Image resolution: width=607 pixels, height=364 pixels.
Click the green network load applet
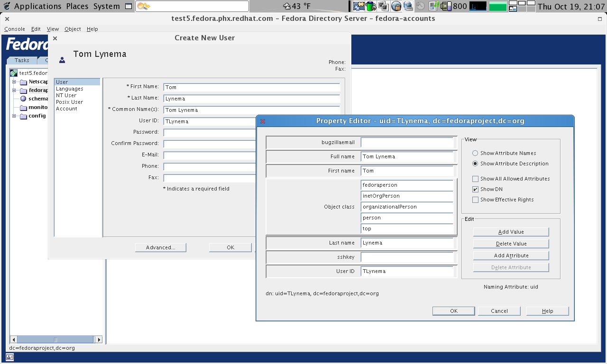click(x=497, y=6)
